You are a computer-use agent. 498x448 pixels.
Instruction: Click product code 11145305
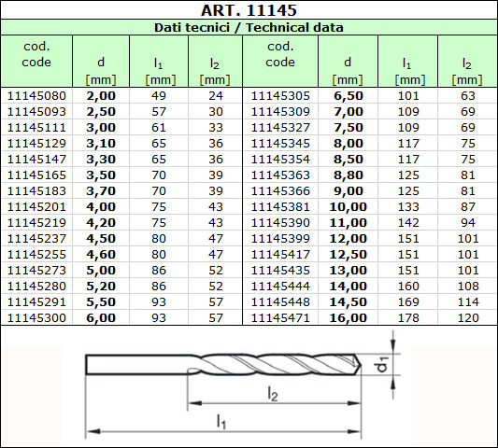coord(280,96)
